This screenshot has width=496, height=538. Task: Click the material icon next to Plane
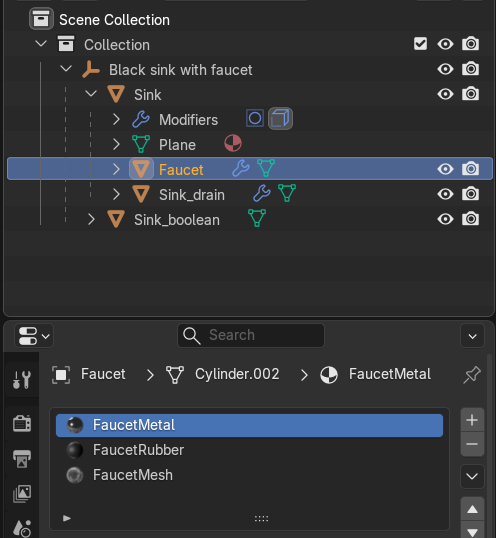pos(233,143)
